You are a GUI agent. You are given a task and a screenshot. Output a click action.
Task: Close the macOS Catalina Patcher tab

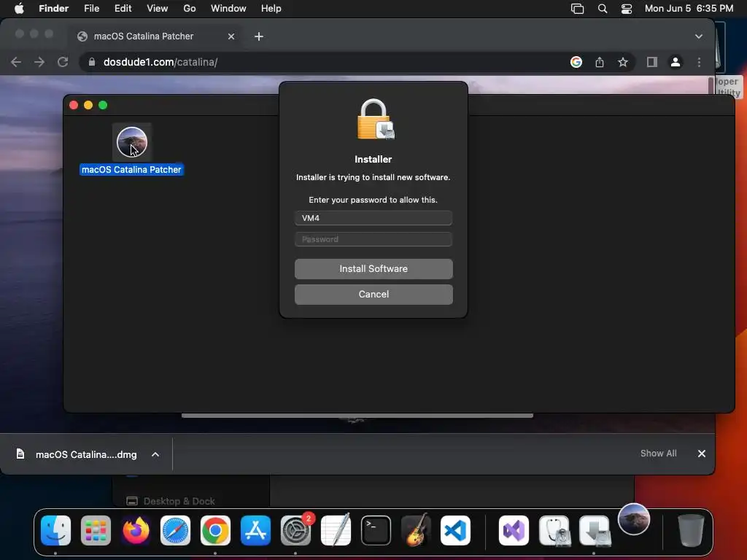pos(231,36)
